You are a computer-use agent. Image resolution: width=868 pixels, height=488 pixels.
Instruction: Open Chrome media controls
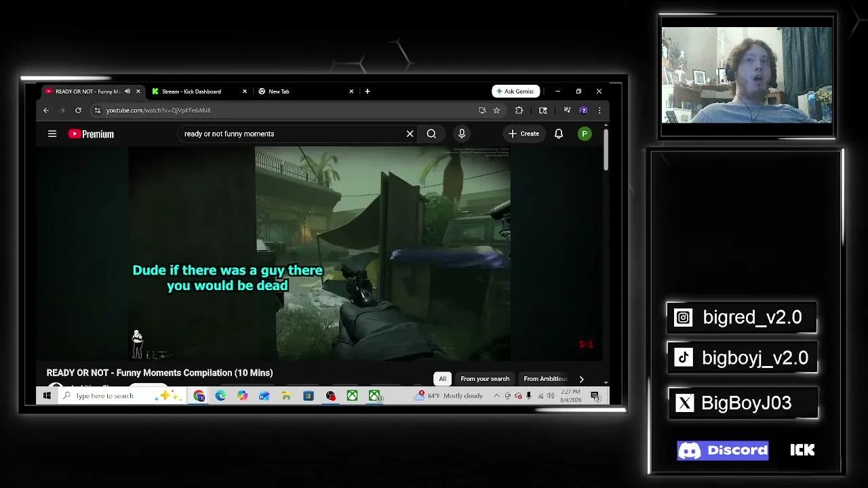(x=568, y=110)
